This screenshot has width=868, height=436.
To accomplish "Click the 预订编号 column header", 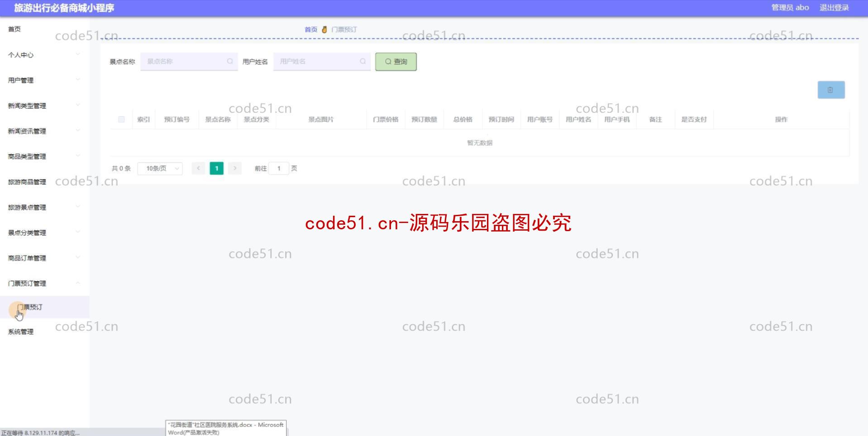I will point(177,119).
